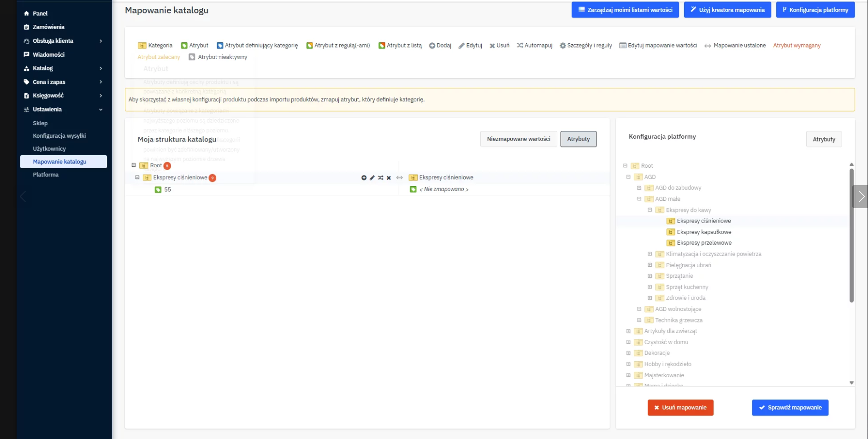The width and height of the screenshot is (868, 439).
Task: Click the remove X icon on Ekspresy ciśnieniowe row
Action: click(389, 178)
